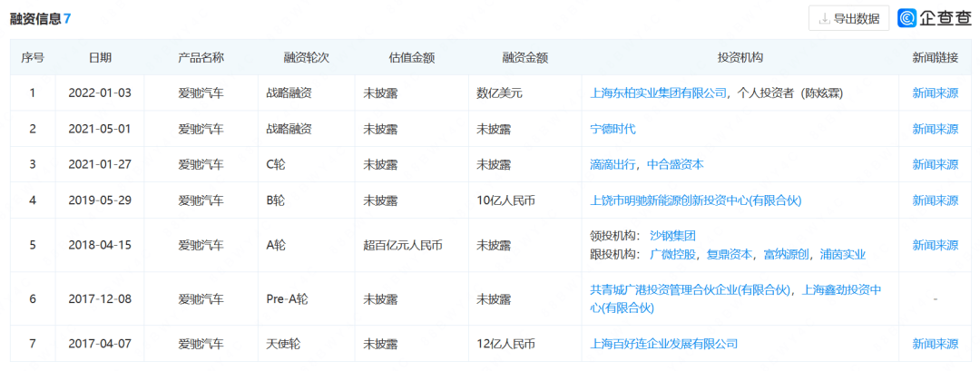Click the 新闻链接 column header
Image resolution: width=980 pixels, height=371 pixels.
pos(935,57)
